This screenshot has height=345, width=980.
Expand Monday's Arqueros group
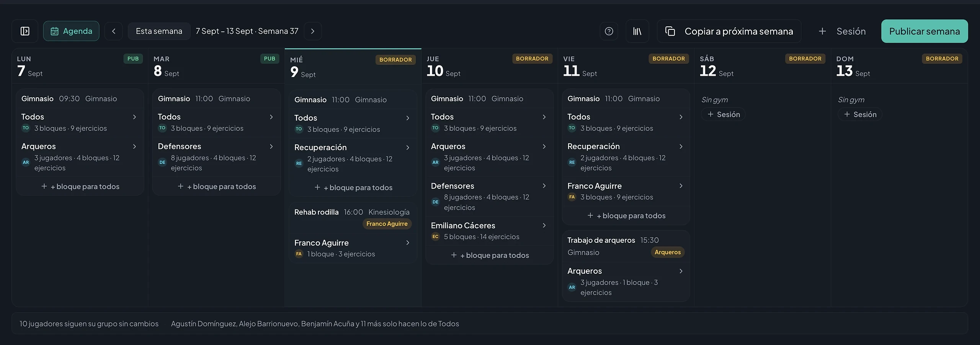(x=80, y=157)
